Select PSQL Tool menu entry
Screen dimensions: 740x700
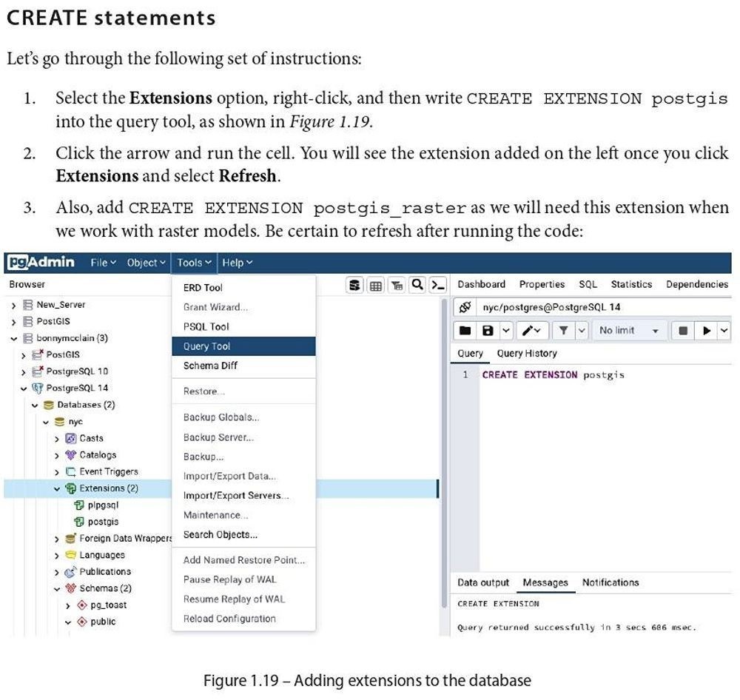(243, 326)
